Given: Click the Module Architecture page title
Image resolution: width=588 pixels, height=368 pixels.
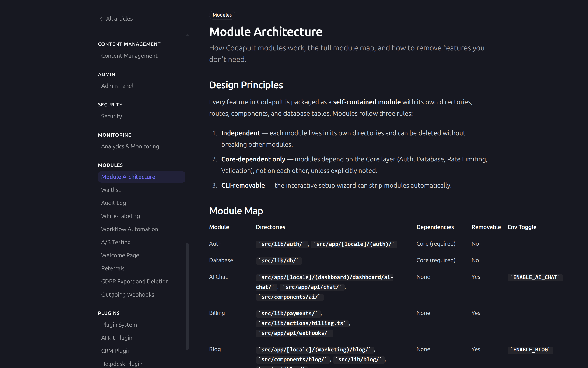Looking at the screenshot, I should pyautogui.click(x=266, y=32).
